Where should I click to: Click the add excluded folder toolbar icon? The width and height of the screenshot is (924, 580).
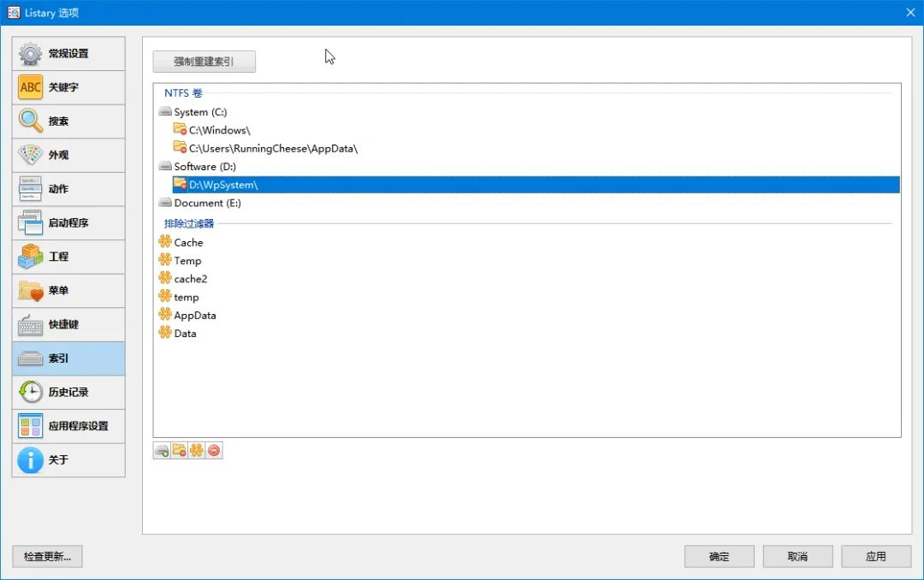click(x=179, y=451)
